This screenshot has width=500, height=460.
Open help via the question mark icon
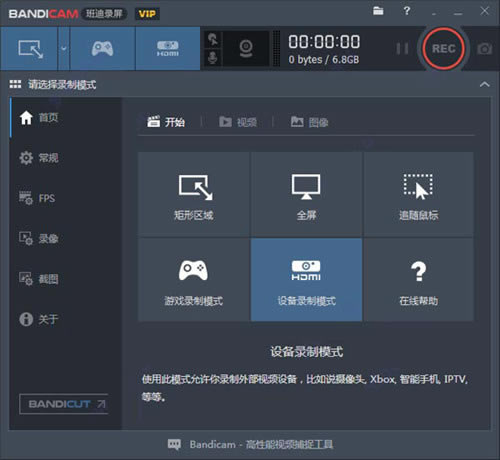[407, 11]
